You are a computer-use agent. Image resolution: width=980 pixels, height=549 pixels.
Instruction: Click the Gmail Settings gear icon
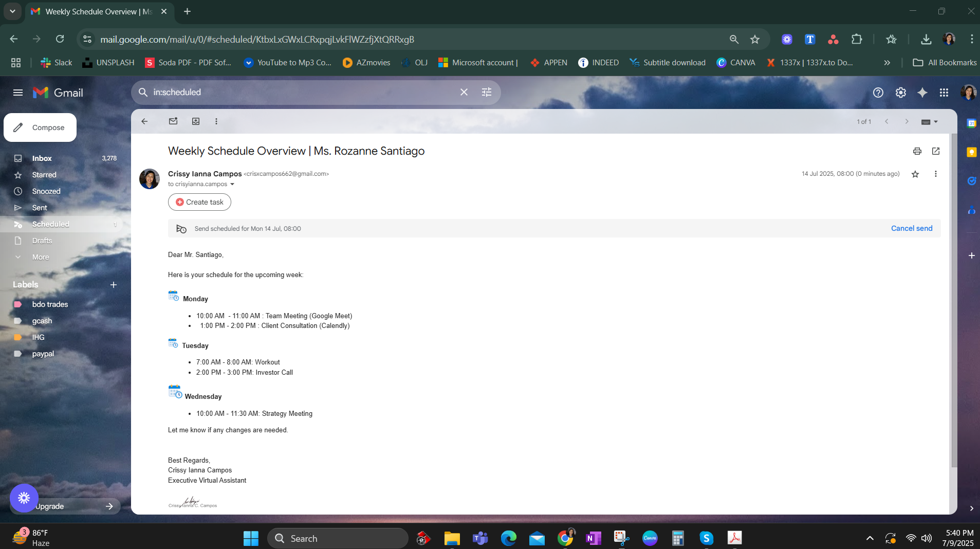[x=900, y=93]
